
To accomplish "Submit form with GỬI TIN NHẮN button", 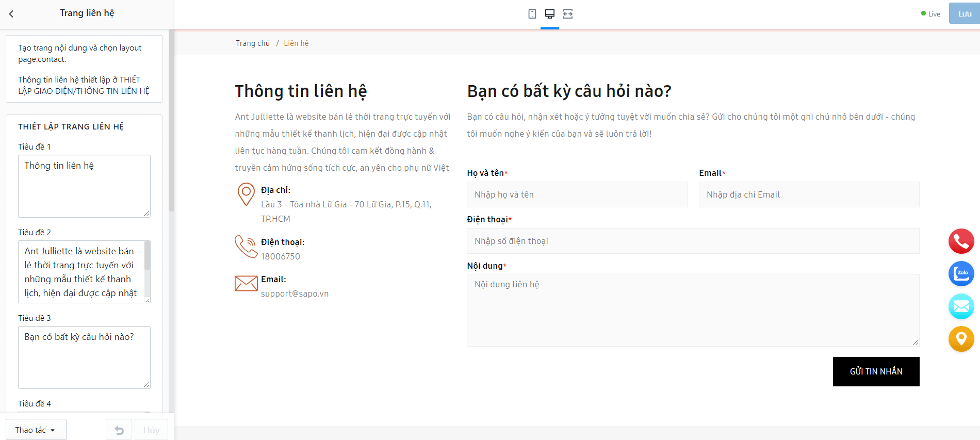I will (x=876, y=371).
